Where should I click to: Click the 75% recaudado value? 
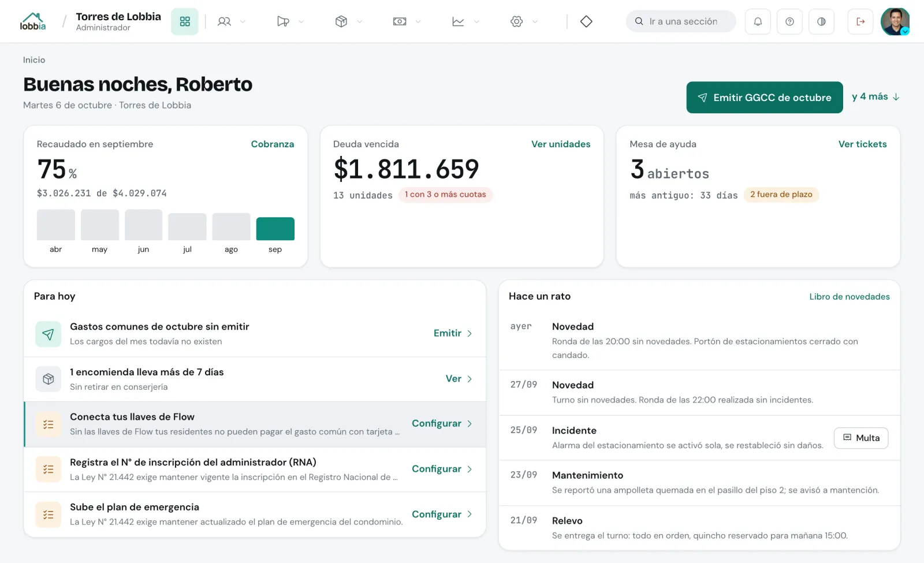(x=57, y=169)
